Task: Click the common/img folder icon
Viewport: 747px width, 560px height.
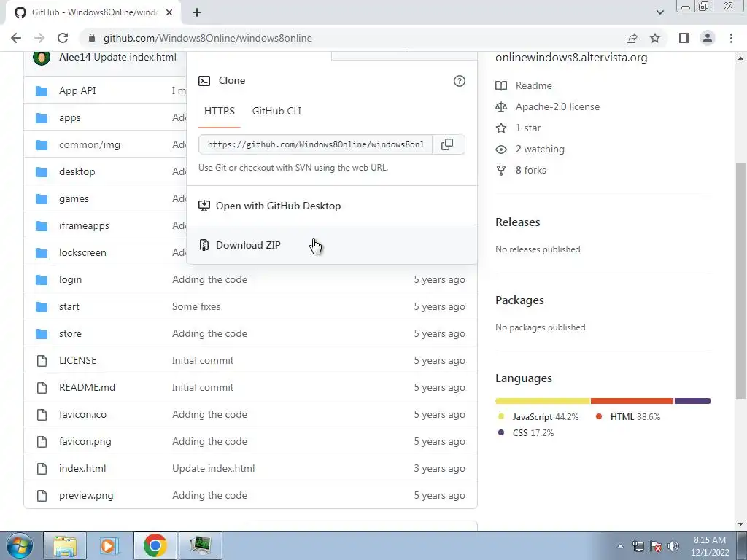Action: (x=42, y=145)
